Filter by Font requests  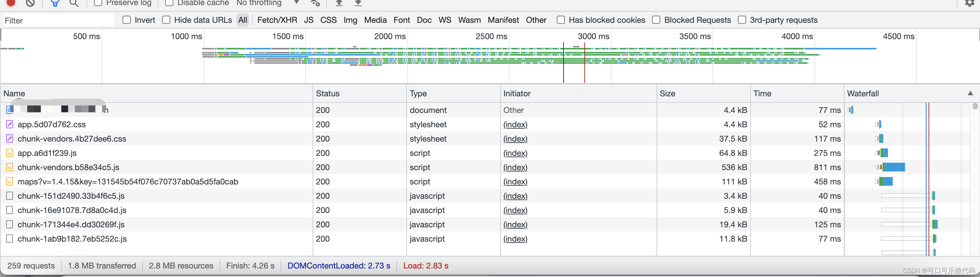[402, 20]
